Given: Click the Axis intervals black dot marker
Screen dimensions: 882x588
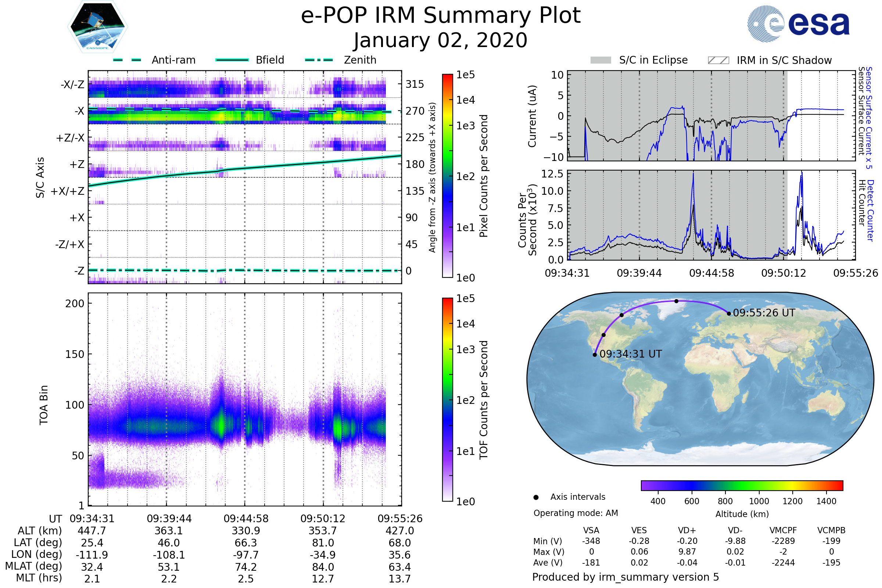Looking at the screenshot, I should click(536, 497).
